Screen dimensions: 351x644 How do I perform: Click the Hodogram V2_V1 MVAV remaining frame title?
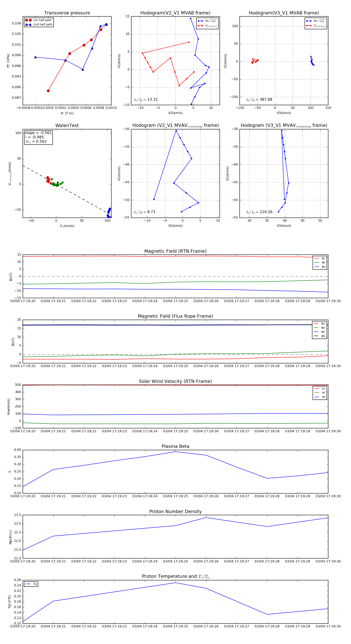(x=175, y=125)
